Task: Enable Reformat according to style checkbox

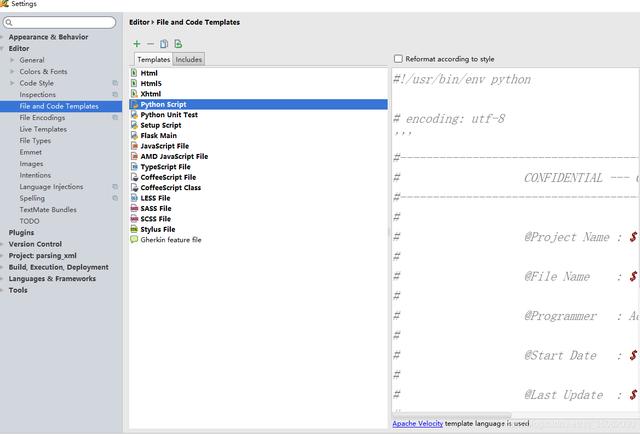Action: 398,59
